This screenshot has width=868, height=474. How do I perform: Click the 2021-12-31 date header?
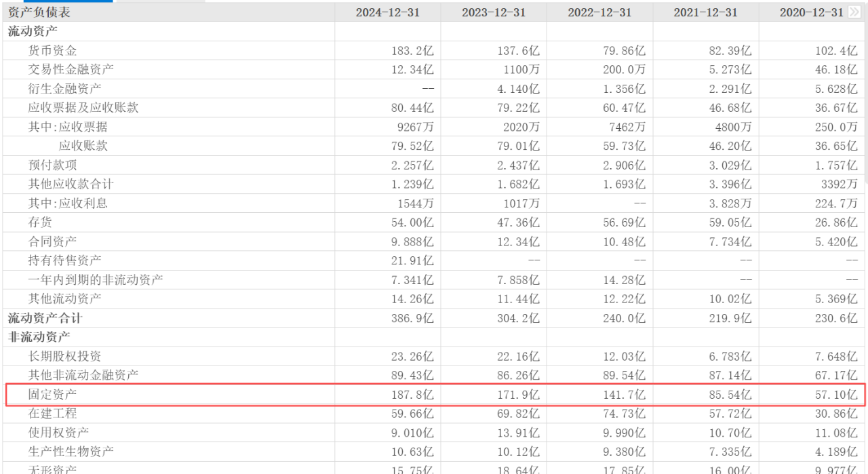705,13
